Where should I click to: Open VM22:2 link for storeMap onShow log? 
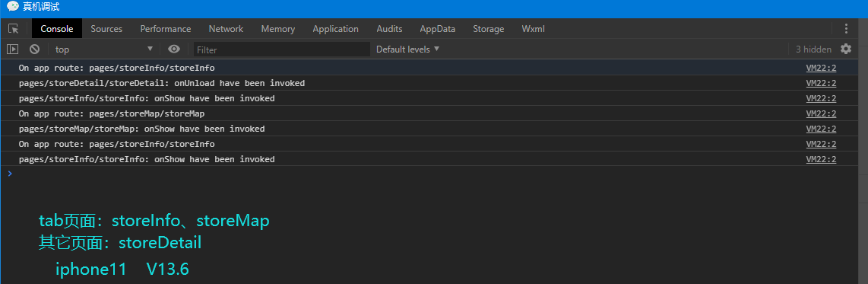pyautogui.click(x=821, y=129)
